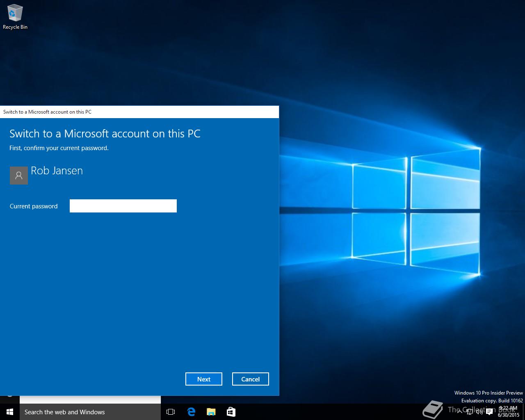Click the Next button
This screenshot has height=420, width=525.
204,379
